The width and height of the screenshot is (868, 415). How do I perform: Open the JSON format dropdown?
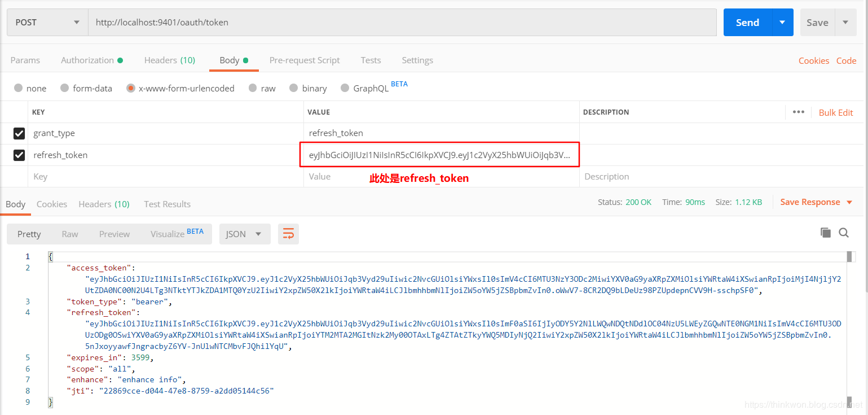point(245,233)
